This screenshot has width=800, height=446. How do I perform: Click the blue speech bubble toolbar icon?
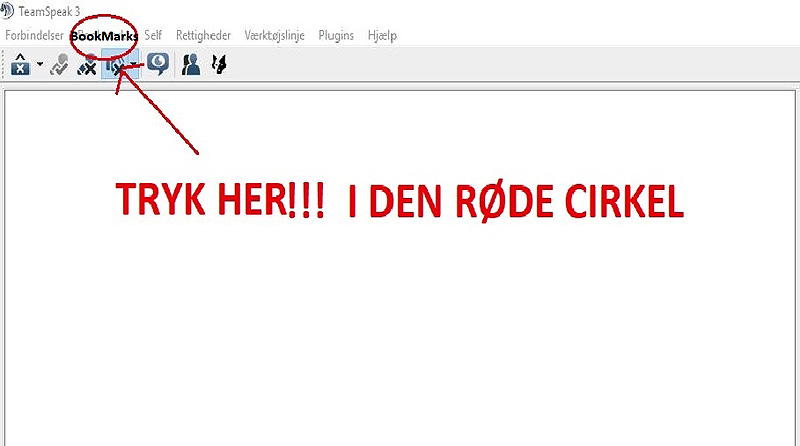click(158, 65)
